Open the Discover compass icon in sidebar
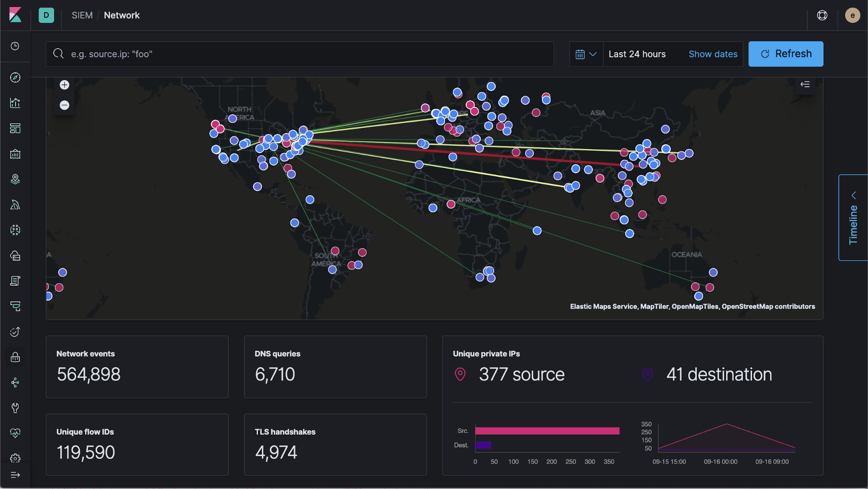 tap(15, 78)
